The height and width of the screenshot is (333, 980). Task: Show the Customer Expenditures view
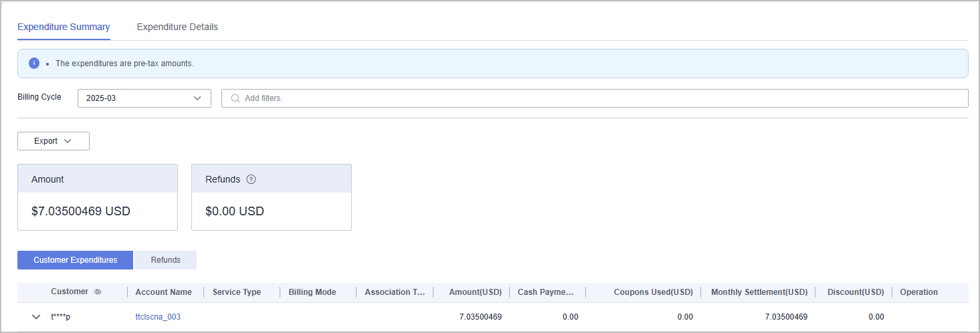[x=76, y=260]
